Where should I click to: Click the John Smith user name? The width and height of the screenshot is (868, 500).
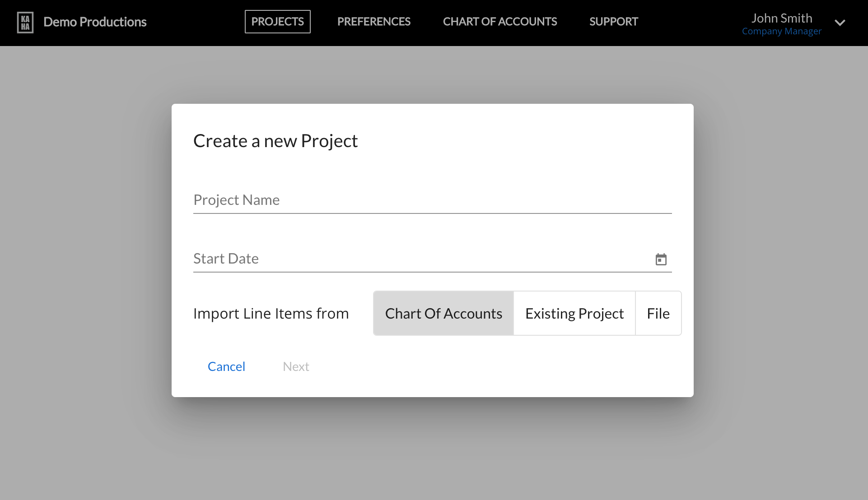pyautogui.click(x=781, y=18)
